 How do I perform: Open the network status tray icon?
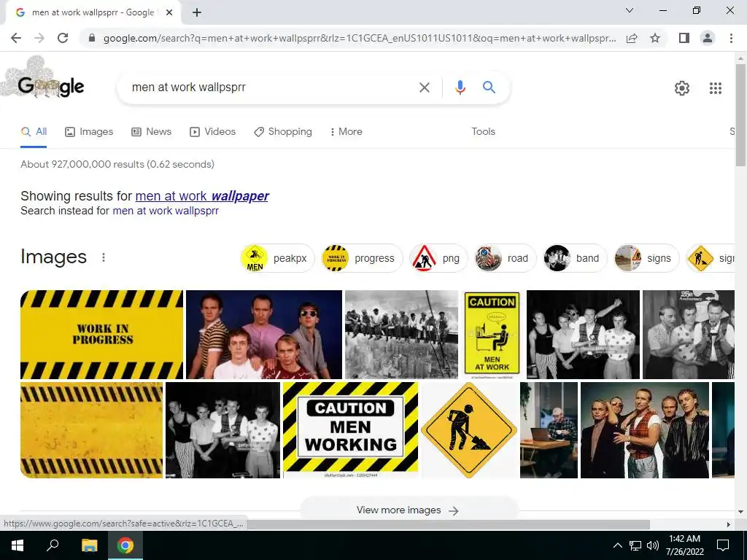click(x=635, y=545)
